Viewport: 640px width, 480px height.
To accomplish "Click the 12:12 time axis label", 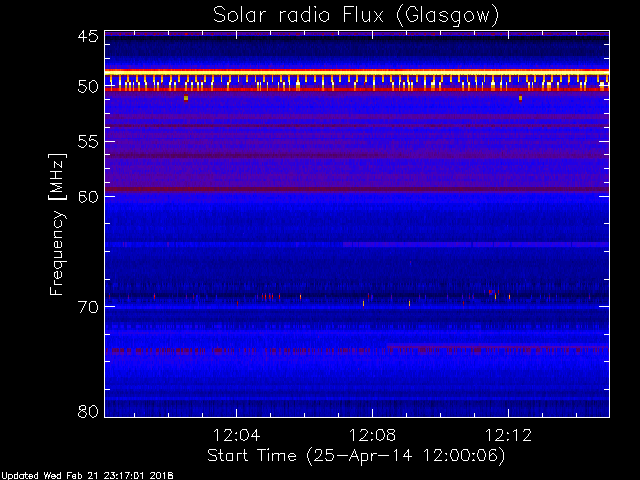I will (508, 435).
